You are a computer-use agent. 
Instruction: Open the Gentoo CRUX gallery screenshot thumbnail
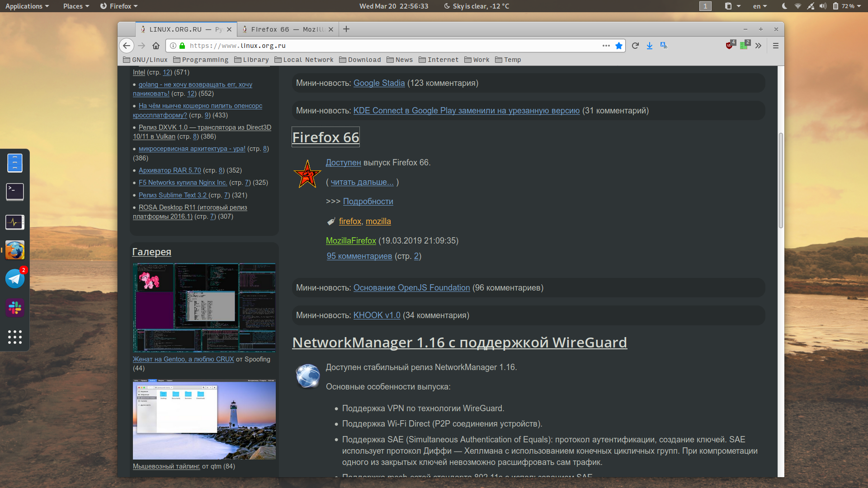[204, 307]
